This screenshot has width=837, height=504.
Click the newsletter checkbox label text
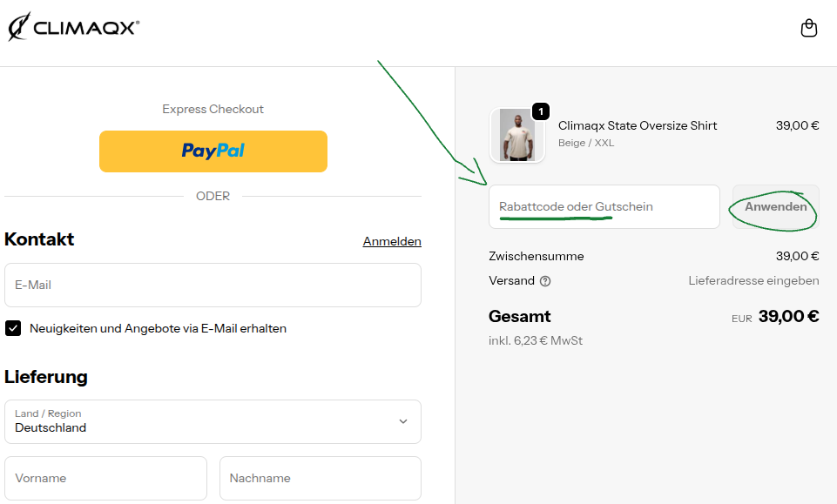pyautogui.click(x=158, y=329)
